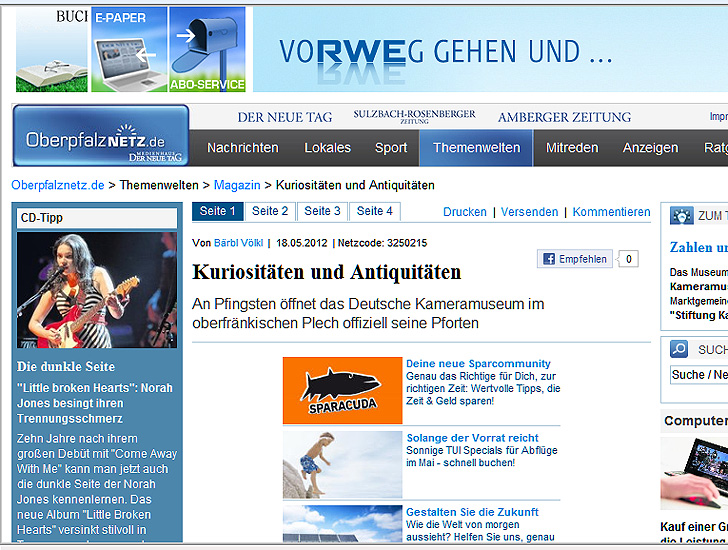Click the date 18.05.2012
728x550 pixels.
pyautogui.click(x=302, y=243)
